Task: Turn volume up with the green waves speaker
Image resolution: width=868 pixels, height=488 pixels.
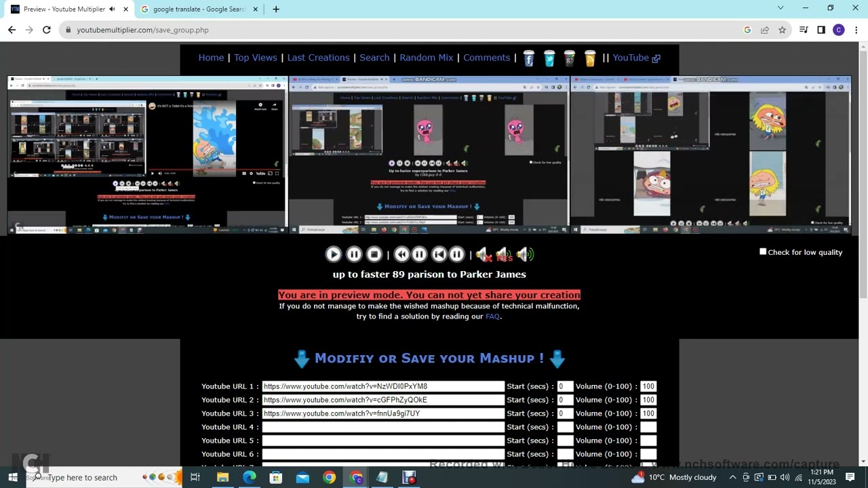Action: (525, 254)
